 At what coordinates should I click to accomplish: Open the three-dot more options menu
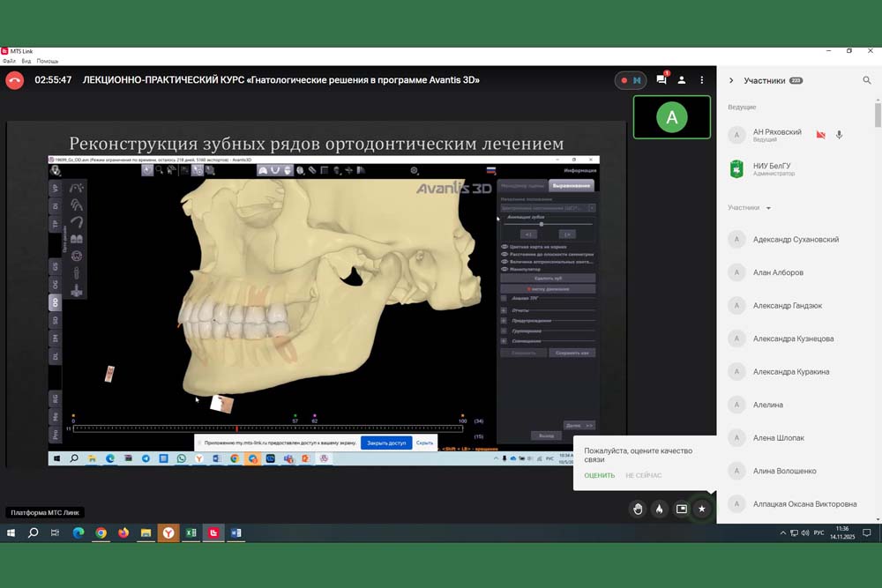point(703,80)
